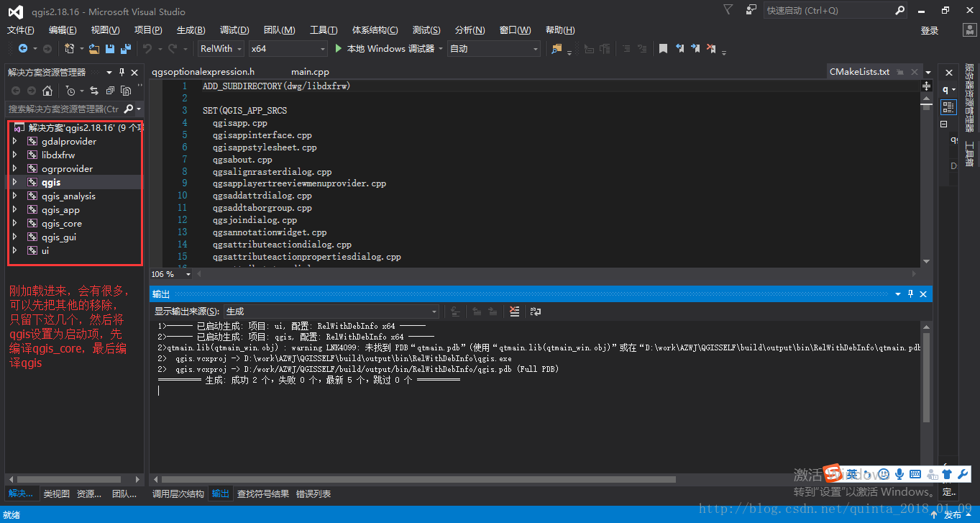Navigate backward with the toolbar back arrow
980x523 pixels.
point(23,49)
